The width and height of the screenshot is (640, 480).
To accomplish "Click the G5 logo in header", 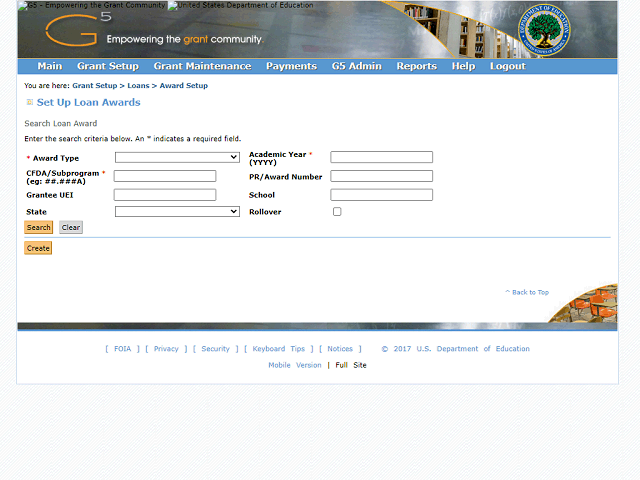I will (78, 29).
